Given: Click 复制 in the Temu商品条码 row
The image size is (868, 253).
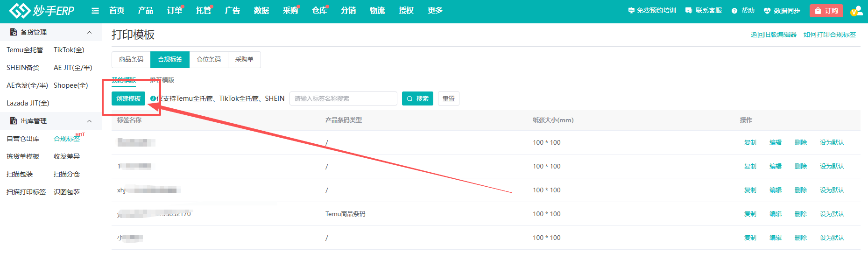Looking at the screenshot, I should [x=750, y=214].
